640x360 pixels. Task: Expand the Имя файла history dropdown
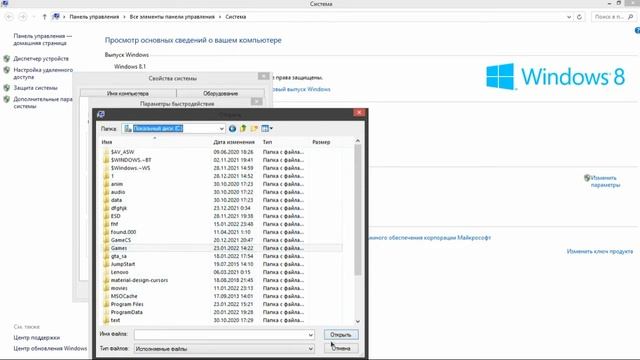pyautogui.click(x=311, y=335)
